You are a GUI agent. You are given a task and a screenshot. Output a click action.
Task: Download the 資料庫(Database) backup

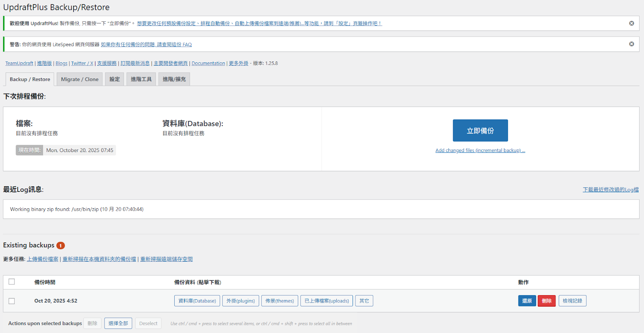197,301
